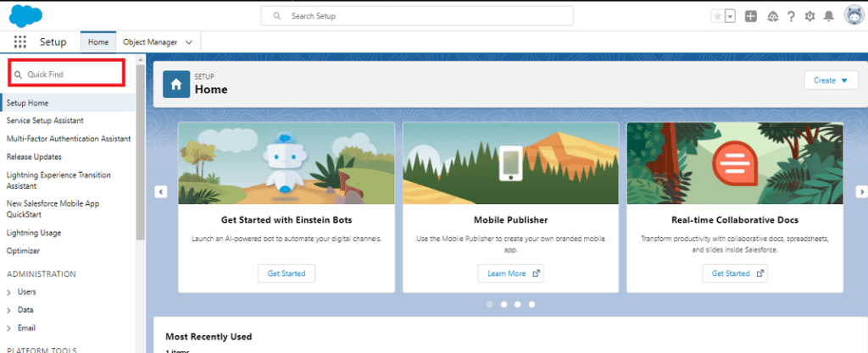This screenshot has height=353, width=868.
Task: Open the notifications bell
Action: 829,17
